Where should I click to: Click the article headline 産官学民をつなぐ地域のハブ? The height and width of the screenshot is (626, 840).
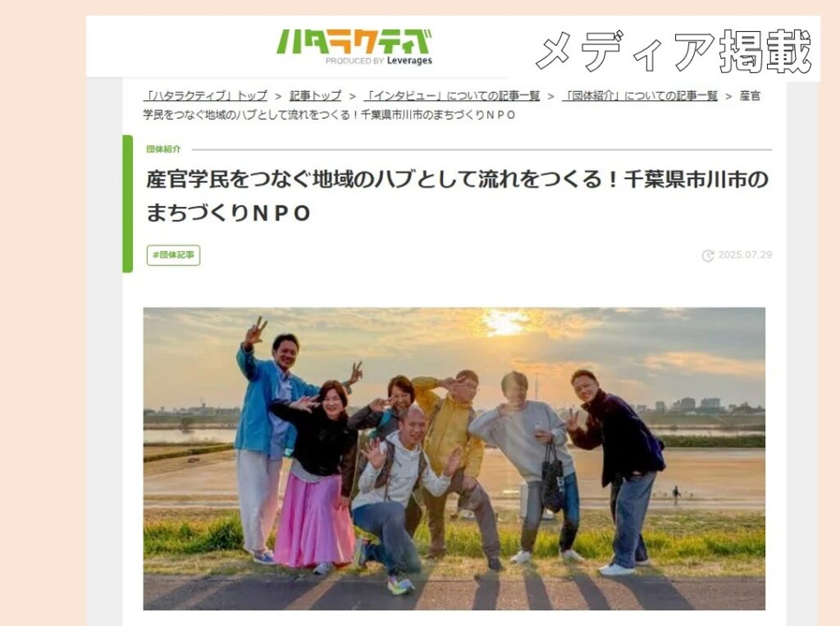point(458,196)
